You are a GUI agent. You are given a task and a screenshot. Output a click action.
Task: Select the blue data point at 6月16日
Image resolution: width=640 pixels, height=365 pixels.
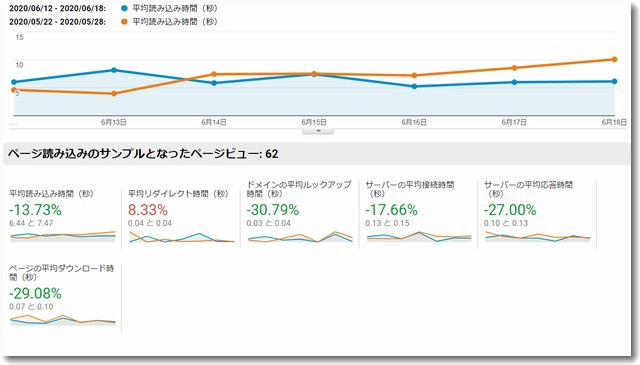tap(414, 87)
